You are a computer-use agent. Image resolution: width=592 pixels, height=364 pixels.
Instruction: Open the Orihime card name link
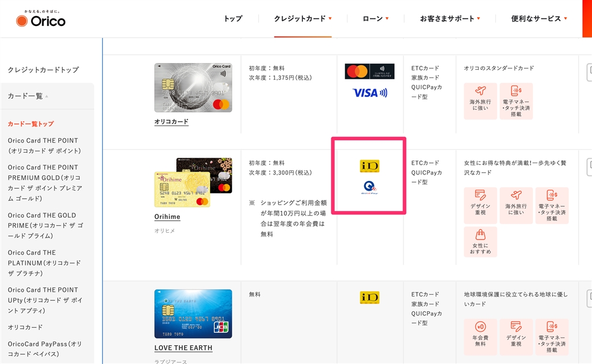tap(167, 217)
